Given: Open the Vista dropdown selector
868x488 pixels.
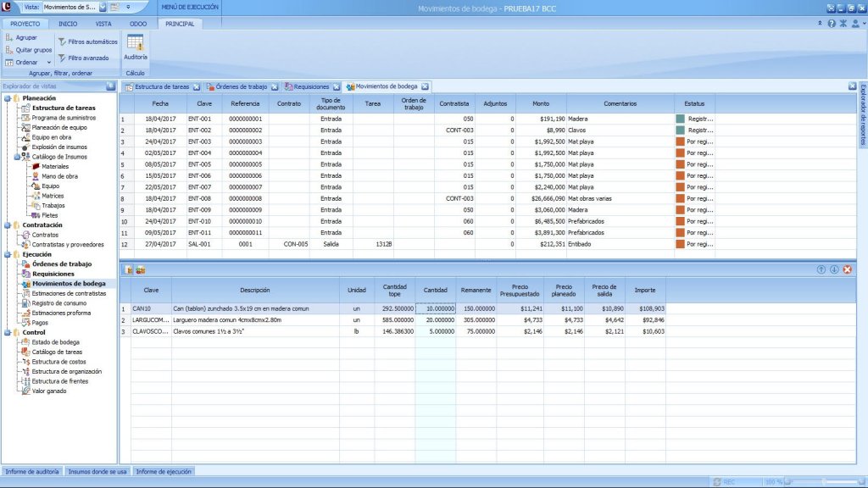Looking at the screenshot, I should click(103, 7).
